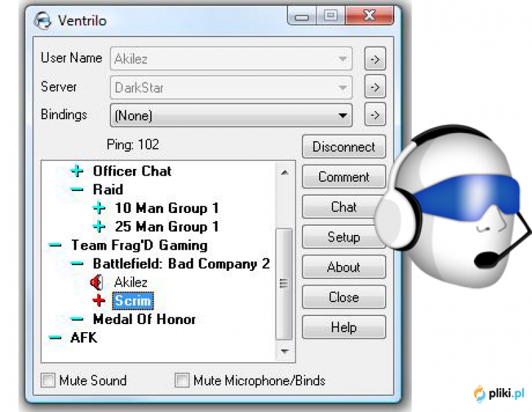Screen dimensions: 532x412
Task: Select the 10 Man Group 1 label
Action: coord(167,208)
